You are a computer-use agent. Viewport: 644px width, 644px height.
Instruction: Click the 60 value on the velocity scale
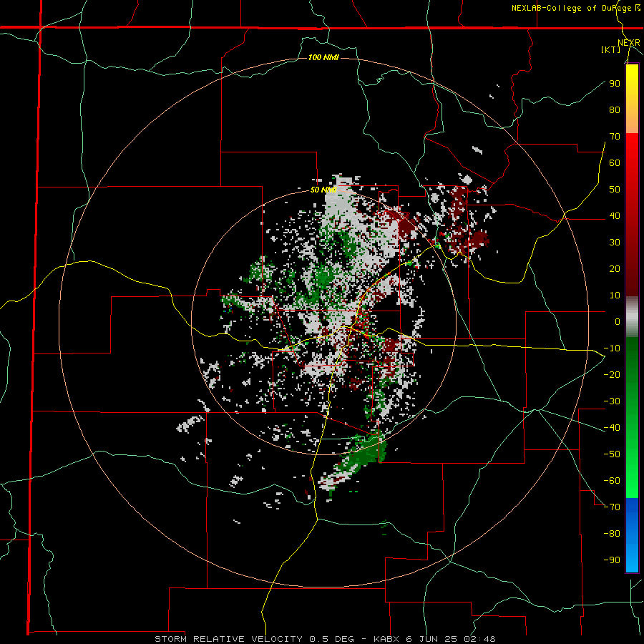(615, 163)
